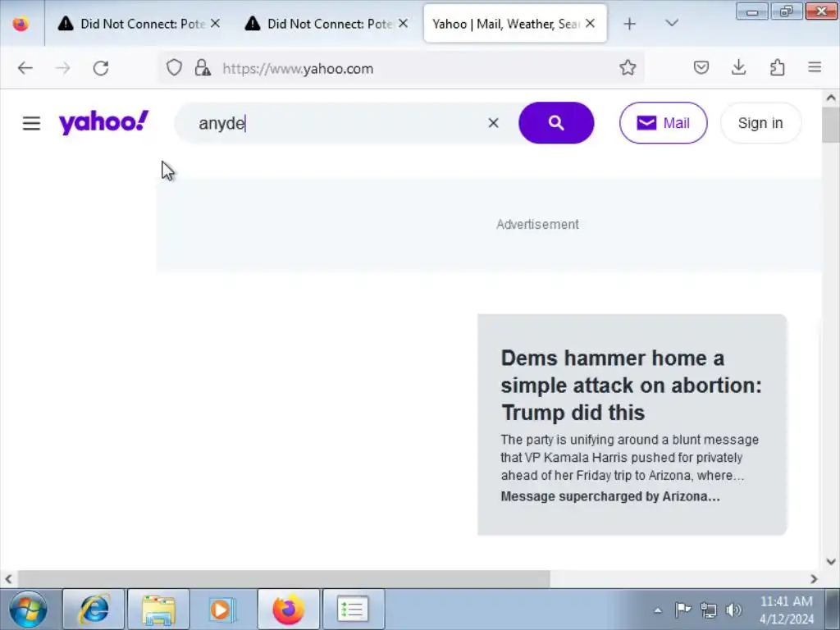
Task: Click the vertical scrollbar thumb
Action: click(x=831, y=125)
